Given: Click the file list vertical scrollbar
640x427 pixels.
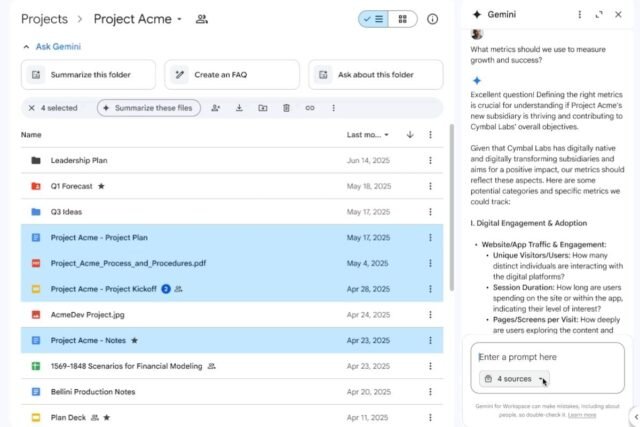Looking at the screenshot, I should pos(451,207).
